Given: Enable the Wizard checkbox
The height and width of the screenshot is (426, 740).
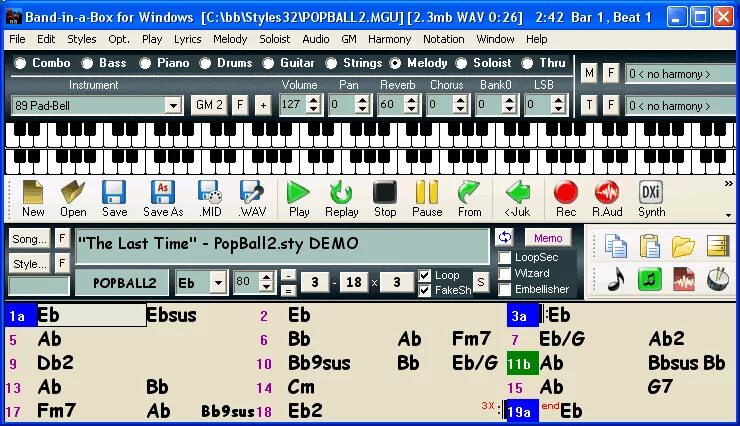Looking at the screenshot, I should click(x=505, y=274).
